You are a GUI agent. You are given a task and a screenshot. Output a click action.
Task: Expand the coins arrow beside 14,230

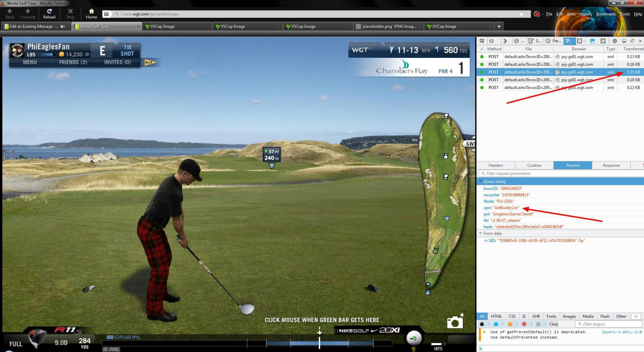87,54
